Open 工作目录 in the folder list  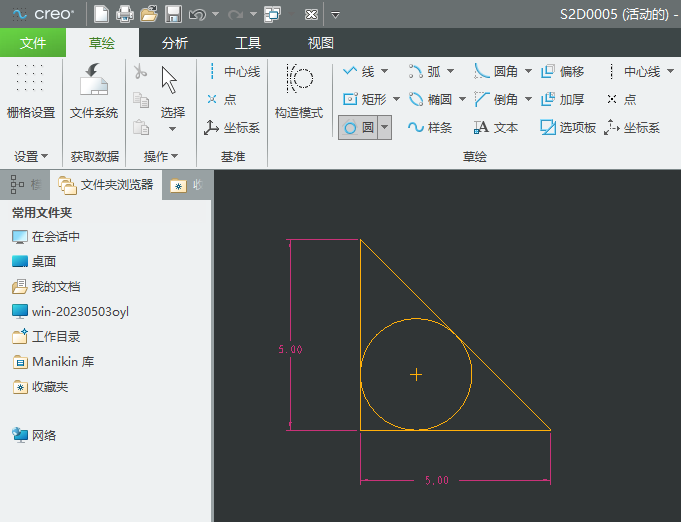[x=55, y=337]
